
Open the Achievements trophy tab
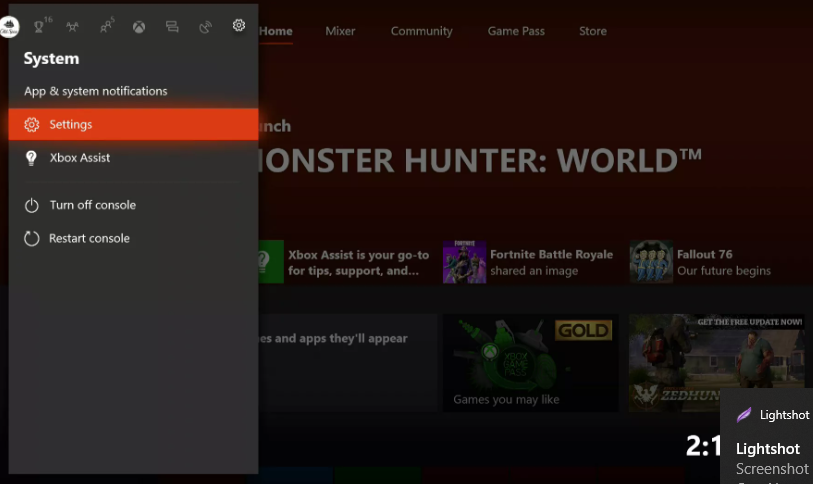(39, 26)
